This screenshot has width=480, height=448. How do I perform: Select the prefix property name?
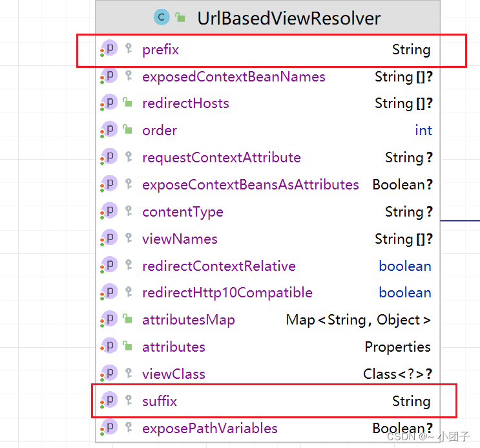pos(160,49)
